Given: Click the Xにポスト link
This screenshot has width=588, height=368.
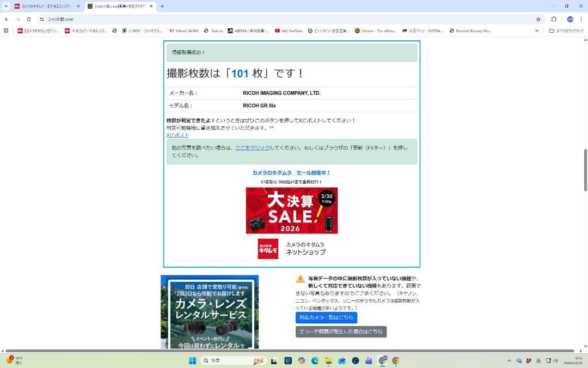Looking at the screenshot, I should tap(177, 135).
